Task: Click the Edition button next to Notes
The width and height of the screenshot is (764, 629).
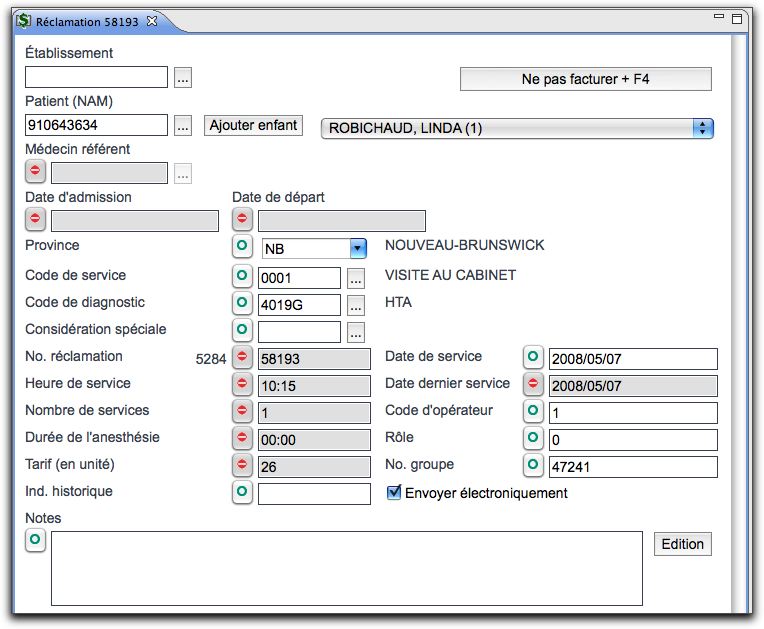Action: coord(683,544)
